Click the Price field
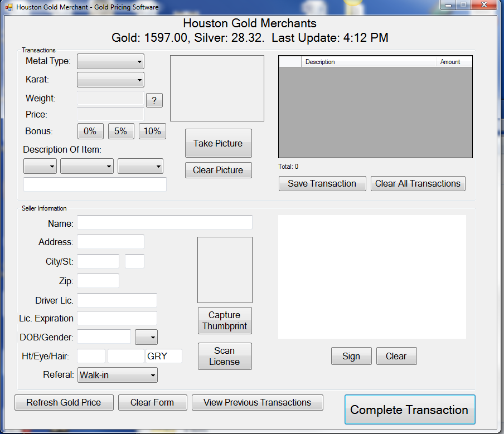 pos(110,114)
